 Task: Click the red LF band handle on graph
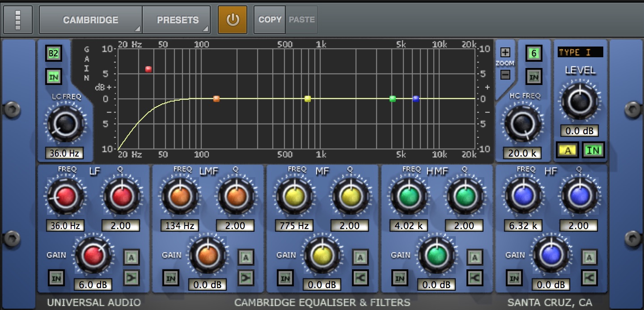point(148,69)
